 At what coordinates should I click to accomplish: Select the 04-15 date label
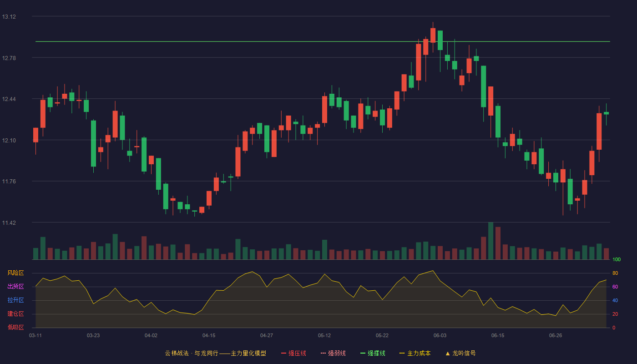click(209, 335)
